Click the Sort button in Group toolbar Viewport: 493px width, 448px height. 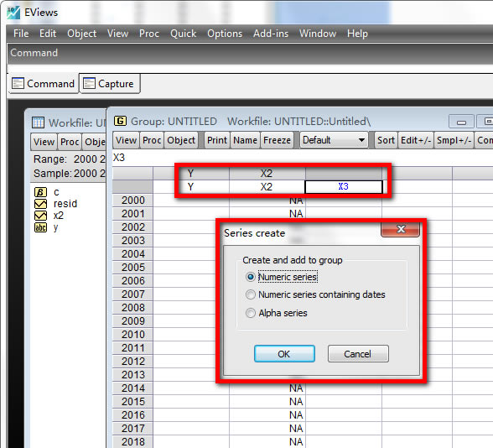coord(386,140)
